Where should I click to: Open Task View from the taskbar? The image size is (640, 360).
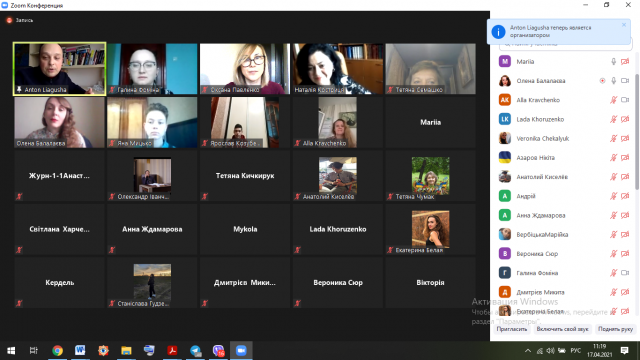pyautogui.click(x=33, y=351)
